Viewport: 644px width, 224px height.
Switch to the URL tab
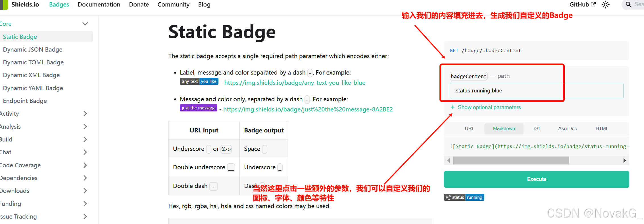coord(469,128)
